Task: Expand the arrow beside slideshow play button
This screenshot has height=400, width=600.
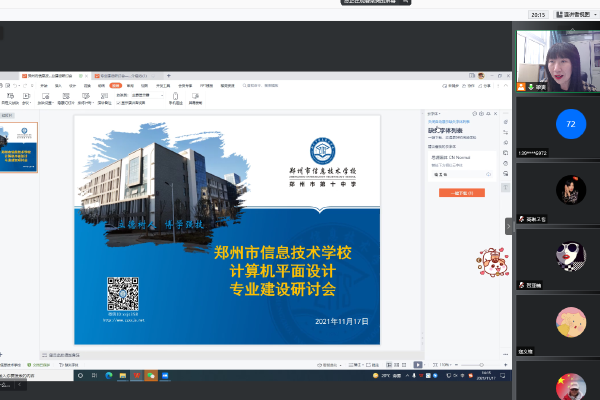Action: (x=424, y=365)
